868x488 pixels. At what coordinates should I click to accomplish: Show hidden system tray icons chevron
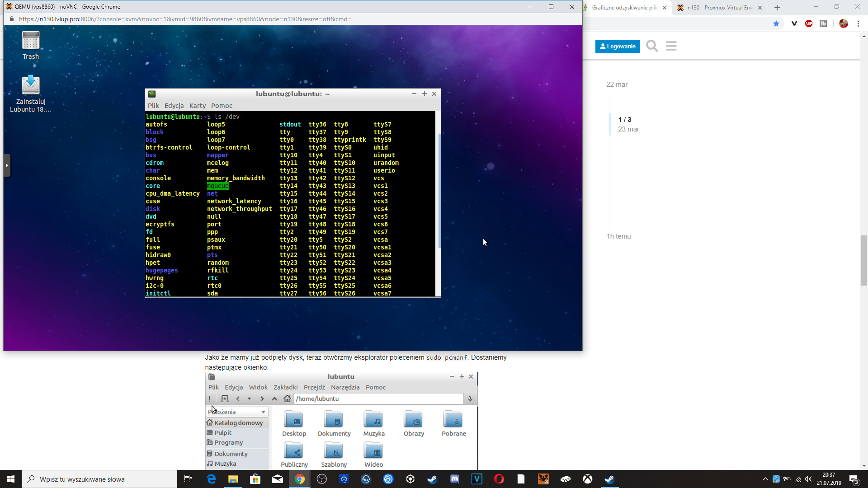765,479
